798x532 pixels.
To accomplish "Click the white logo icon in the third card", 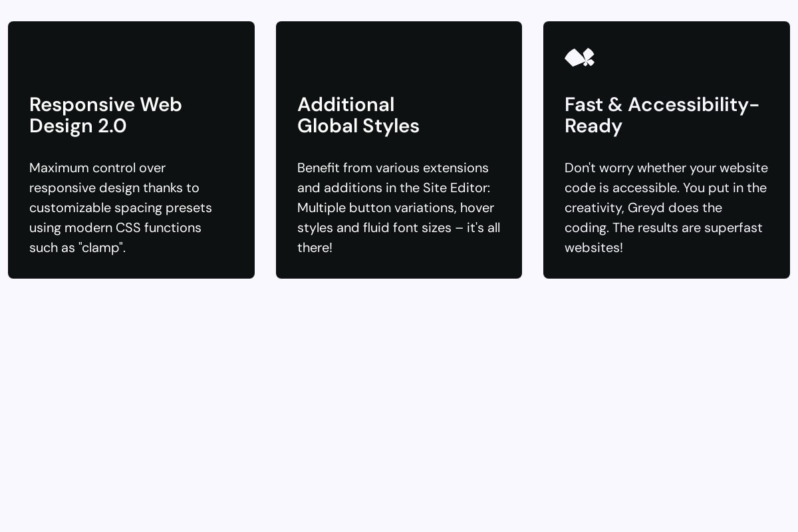I will 579,58.
